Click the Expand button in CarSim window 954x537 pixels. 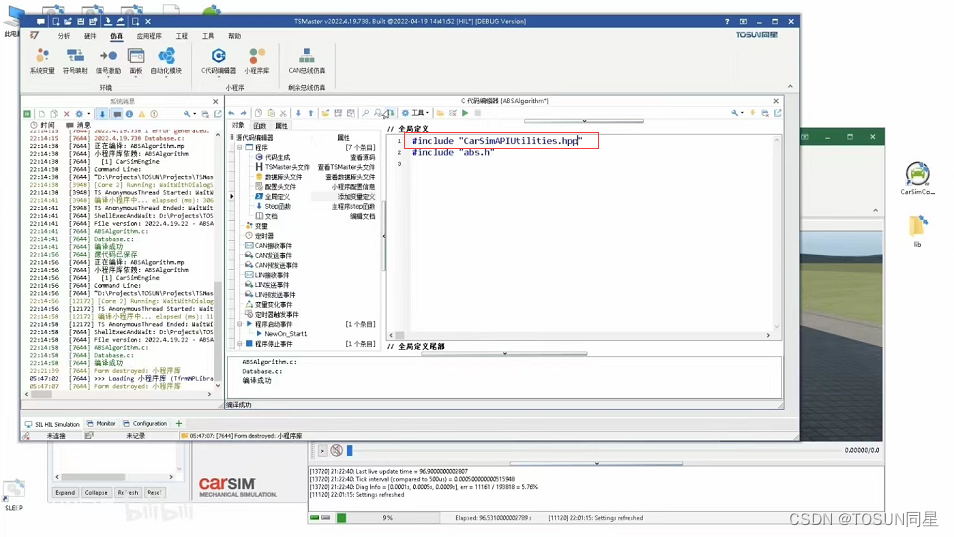(65, 493)
